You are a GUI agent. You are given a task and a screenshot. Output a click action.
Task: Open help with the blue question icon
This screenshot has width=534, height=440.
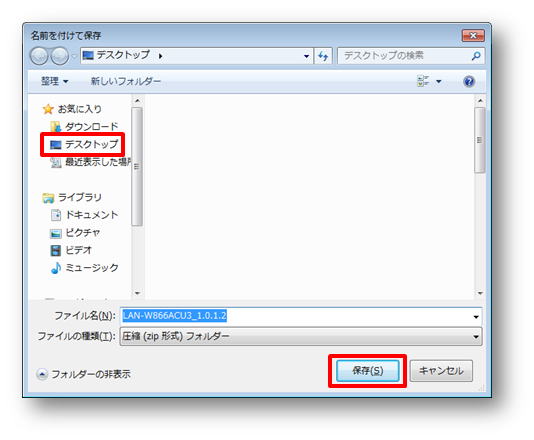pyautogui.click(x=469, y=81)
